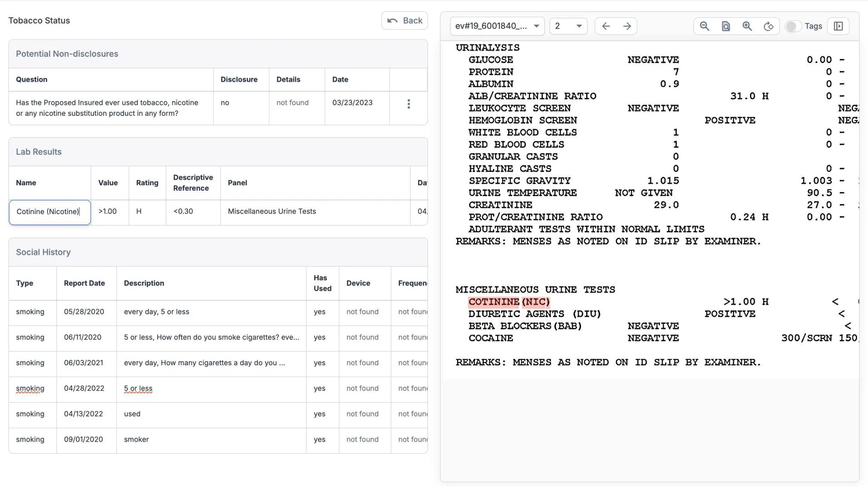Click the '5 or less' description dated 04/28/2022
This screenshot has width=868, height=487.
tap(138, 388)
